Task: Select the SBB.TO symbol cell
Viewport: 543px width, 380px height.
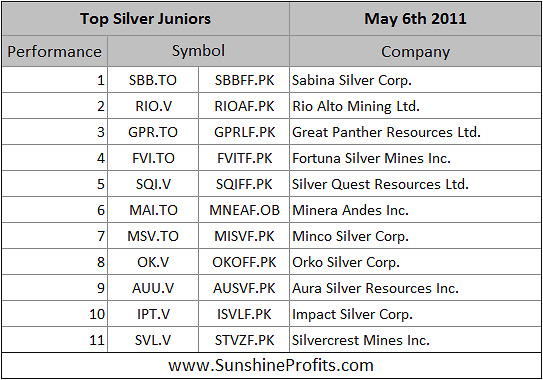Action: (153, 80)
